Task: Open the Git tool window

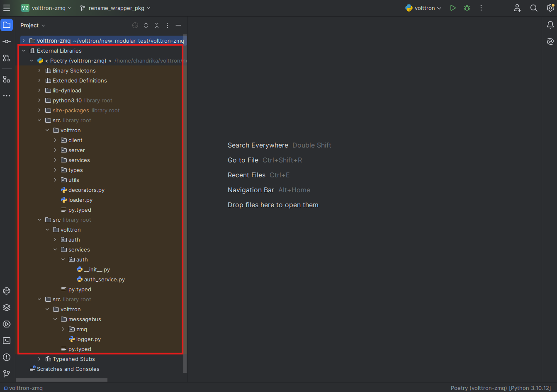Action: pos(7,374)
